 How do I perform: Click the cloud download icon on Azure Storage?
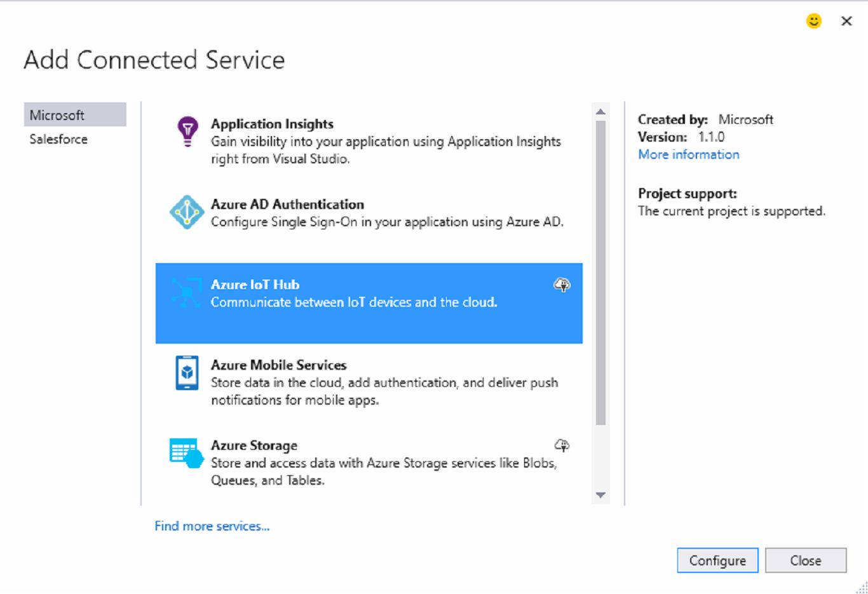562,445
